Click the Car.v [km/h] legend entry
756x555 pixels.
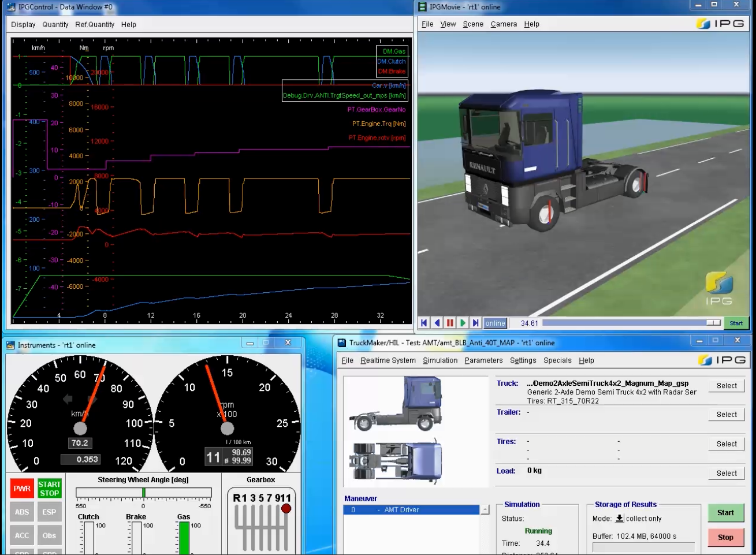389,85
